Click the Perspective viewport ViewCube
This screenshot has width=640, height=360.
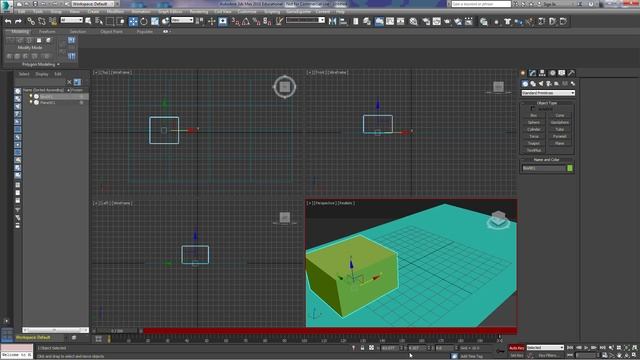point(498,220)
